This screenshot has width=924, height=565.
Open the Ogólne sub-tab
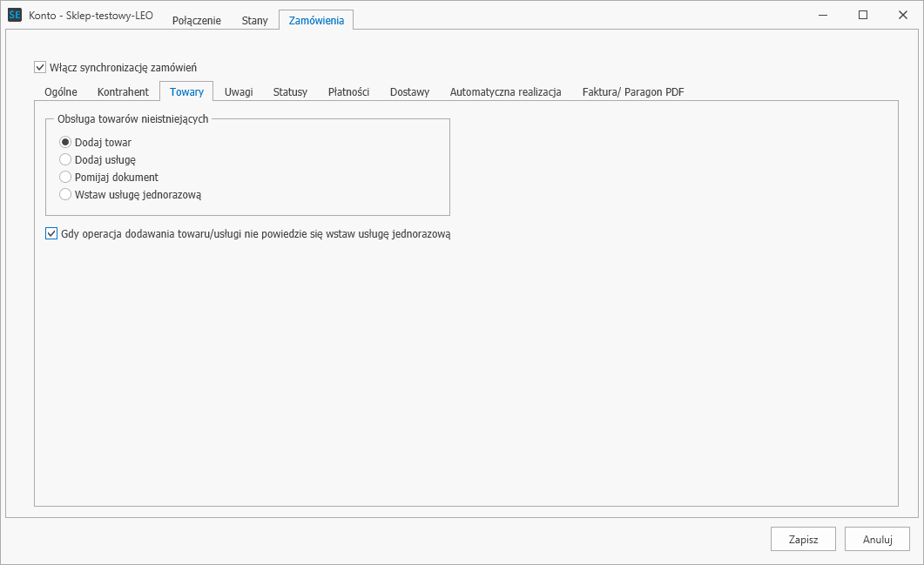tap(61, 92)
